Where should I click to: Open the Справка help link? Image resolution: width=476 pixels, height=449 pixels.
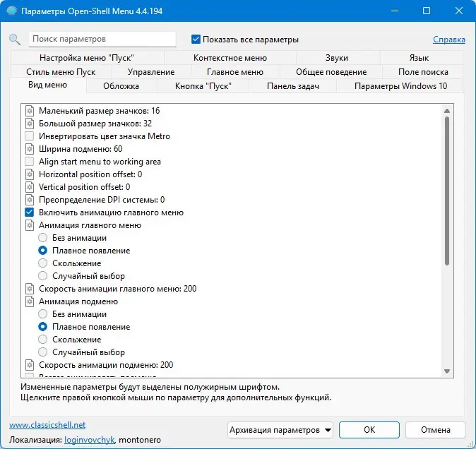click(449, 40)
